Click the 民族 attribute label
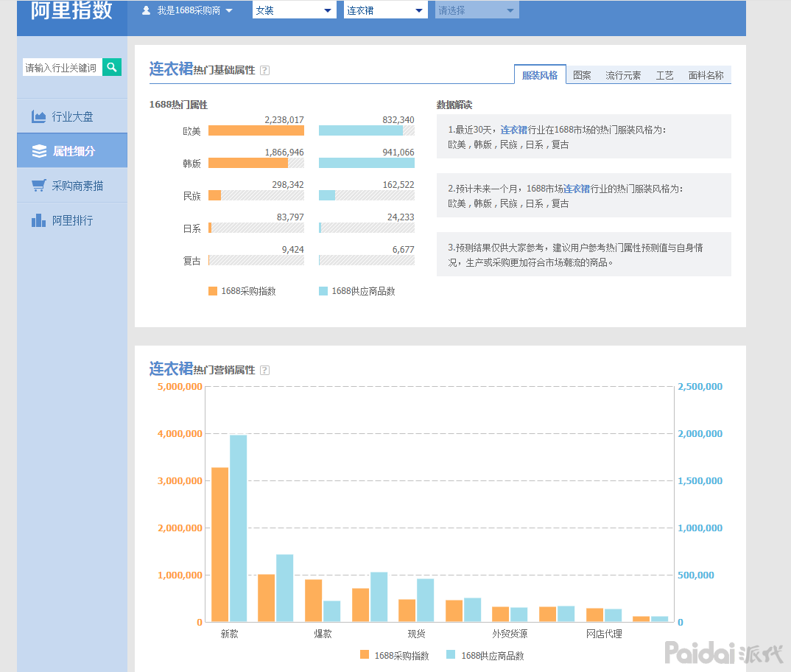791x672 pixels. tap(191, 196)
